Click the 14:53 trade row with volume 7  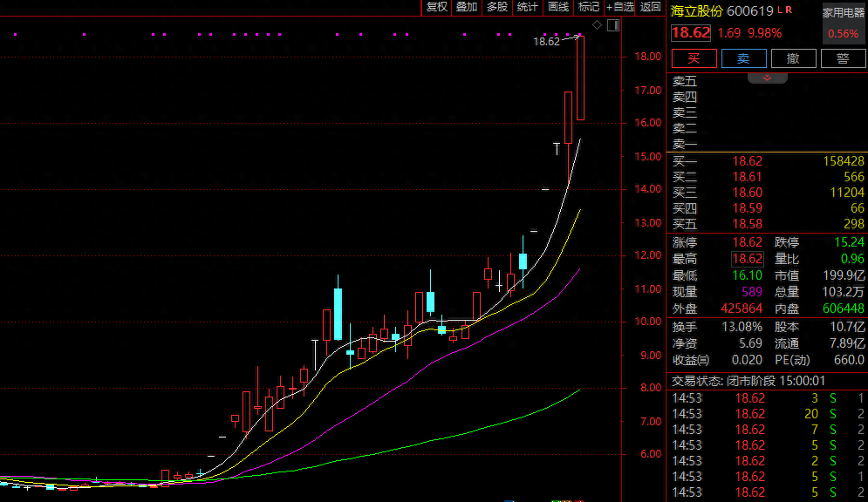point(768,430)
